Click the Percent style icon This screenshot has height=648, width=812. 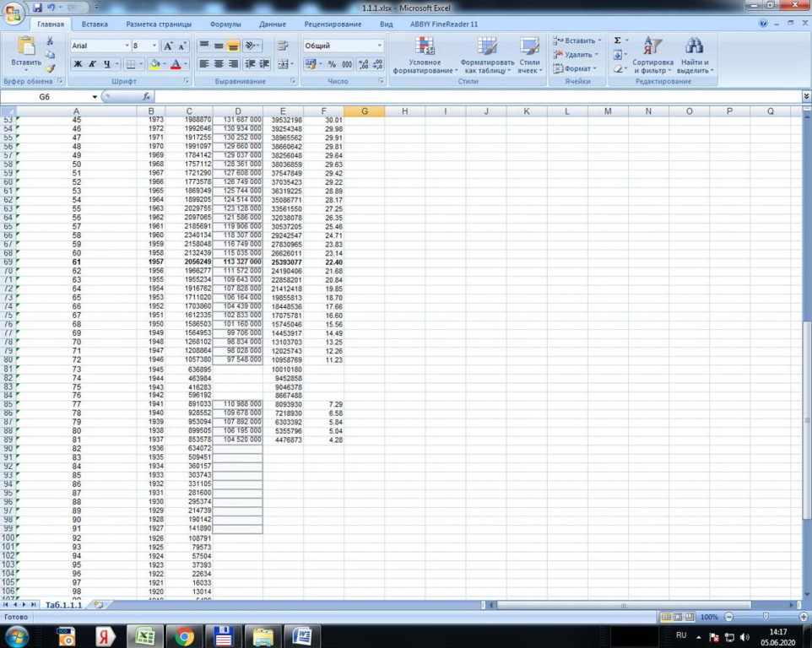332,64
